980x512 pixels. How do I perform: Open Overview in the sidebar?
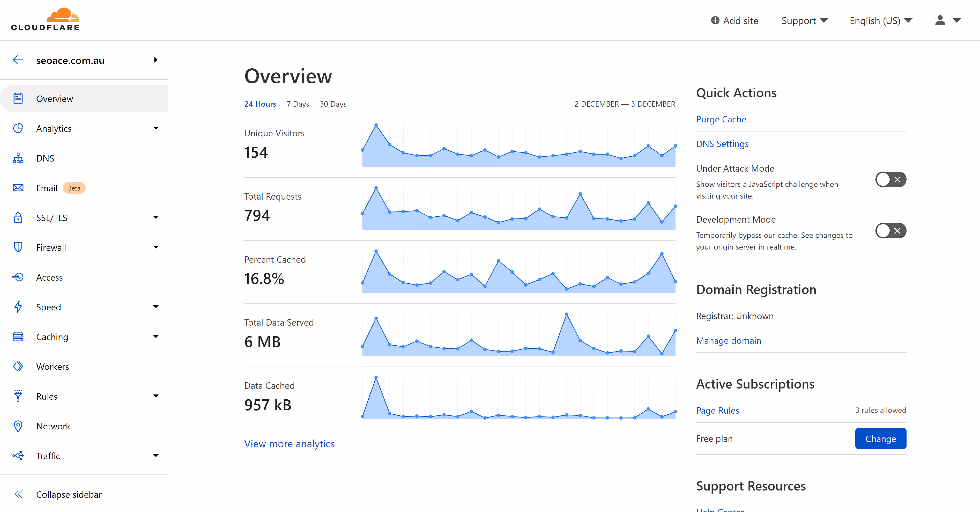point(84,99)
